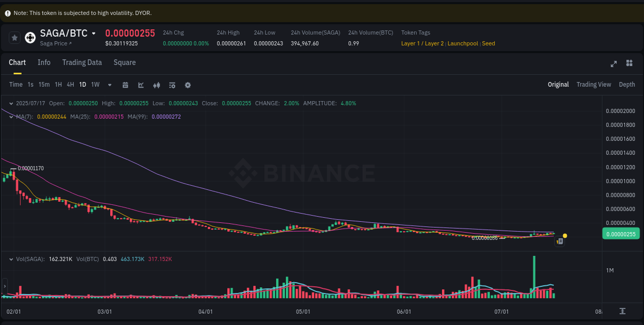Open the technical indicators settings icon

[172, 85]
